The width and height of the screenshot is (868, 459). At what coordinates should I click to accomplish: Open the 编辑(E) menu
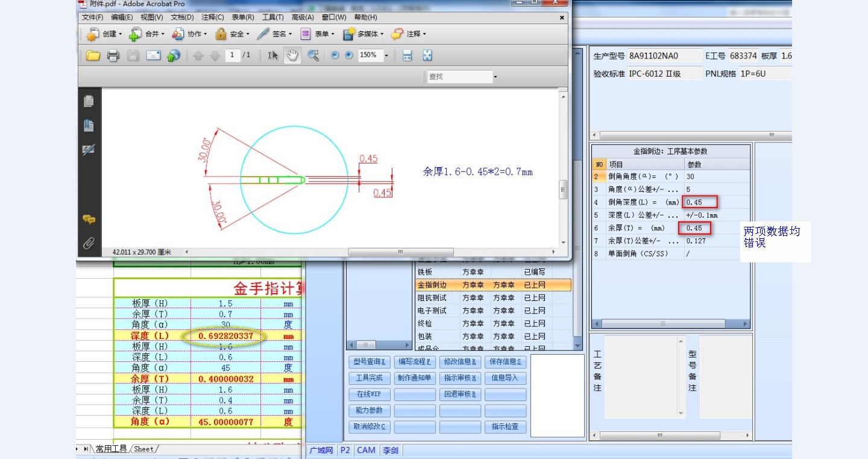pyautogui.click(x=122, y=17)
